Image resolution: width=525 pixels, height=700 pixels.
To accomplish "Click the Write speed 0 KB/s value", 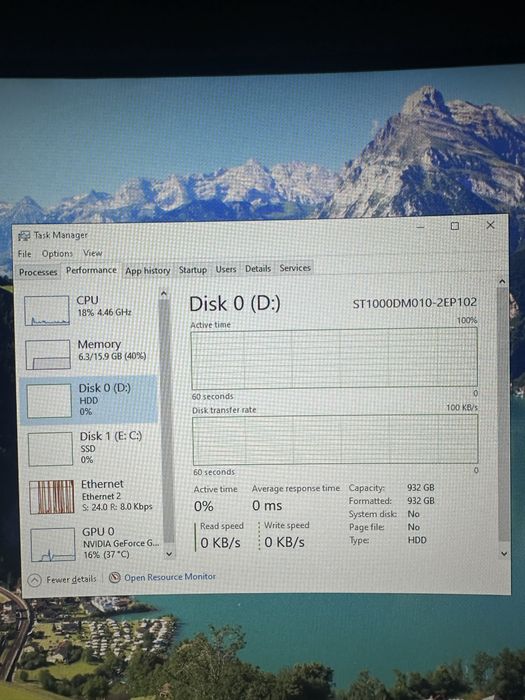I will coord(284,542).
